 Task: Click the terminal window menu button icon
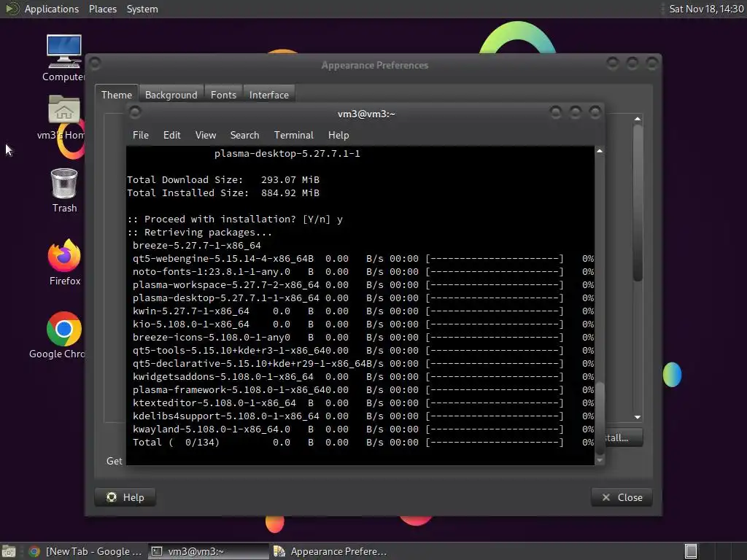(x=135, y=112)
